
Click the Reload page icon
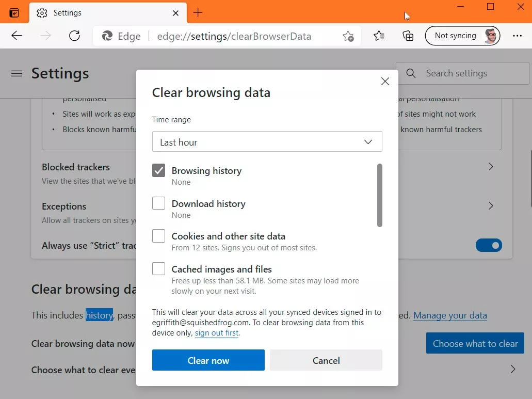point(74,36)
